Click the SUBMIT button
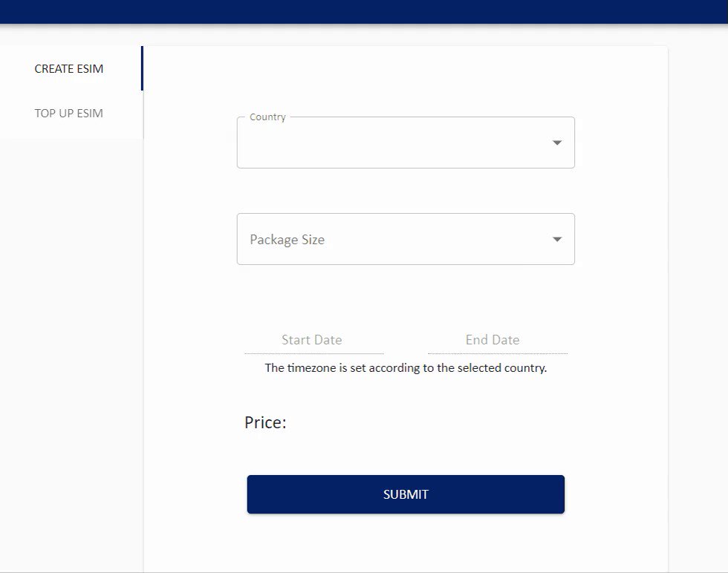 pos(406,494)
